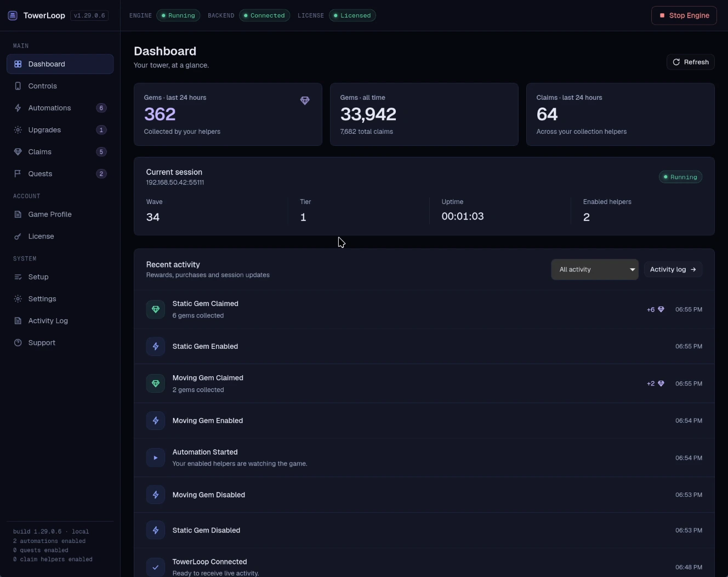
Task: Click the Automation Started play icon
Action: coord(156,458)
